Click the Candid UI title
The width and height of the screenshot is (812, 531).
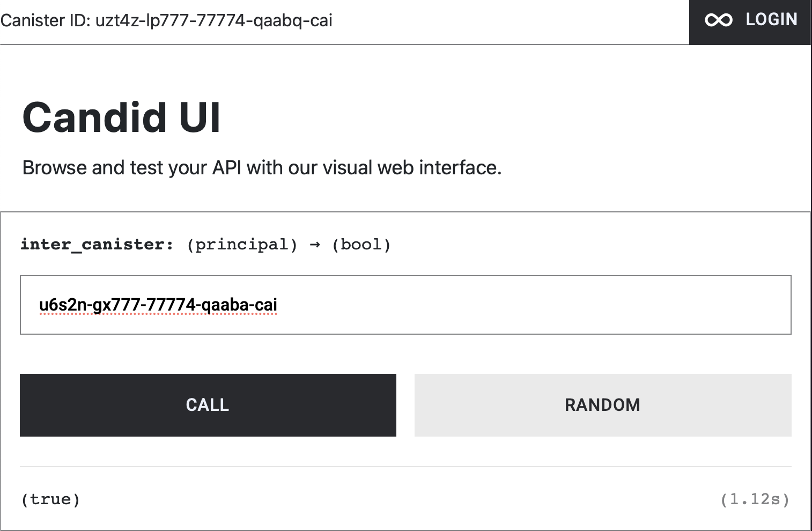coord(122,117)
